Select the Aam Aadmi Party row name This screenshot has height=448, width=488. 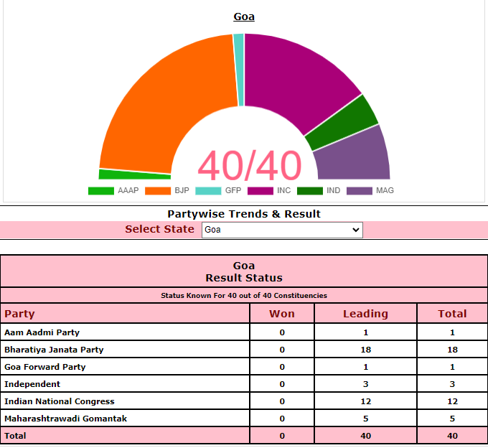click(x=42, y=332)
